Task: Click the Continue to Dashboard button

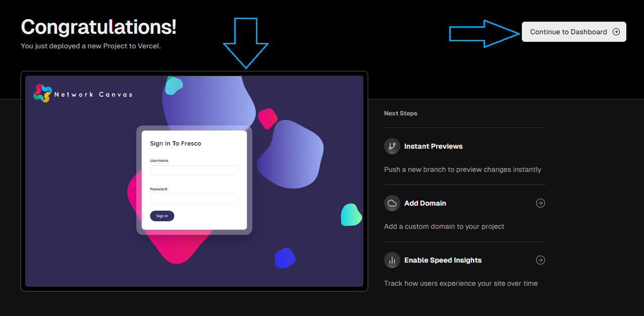Action: click(573, 32)
